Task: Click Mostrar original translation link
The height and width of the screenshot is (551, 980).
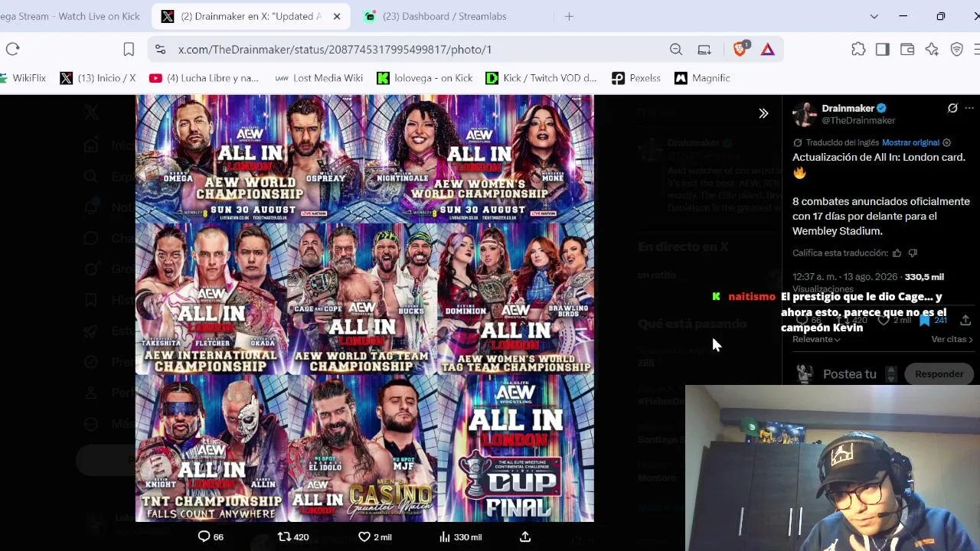Action: (910, 142)
